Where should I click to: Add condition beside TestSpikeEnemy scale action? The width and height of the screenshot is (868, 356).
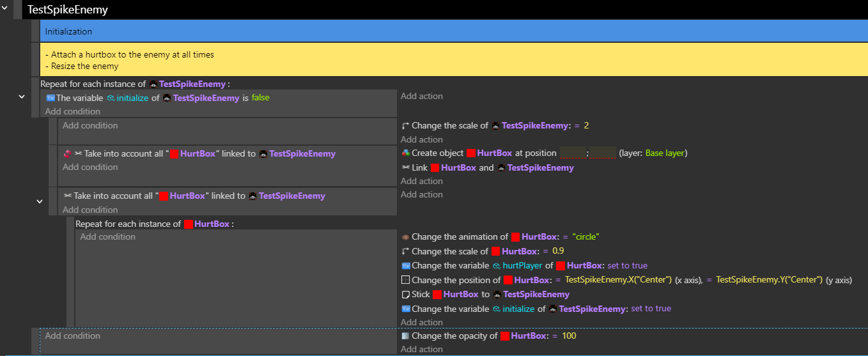coord(90,126)
